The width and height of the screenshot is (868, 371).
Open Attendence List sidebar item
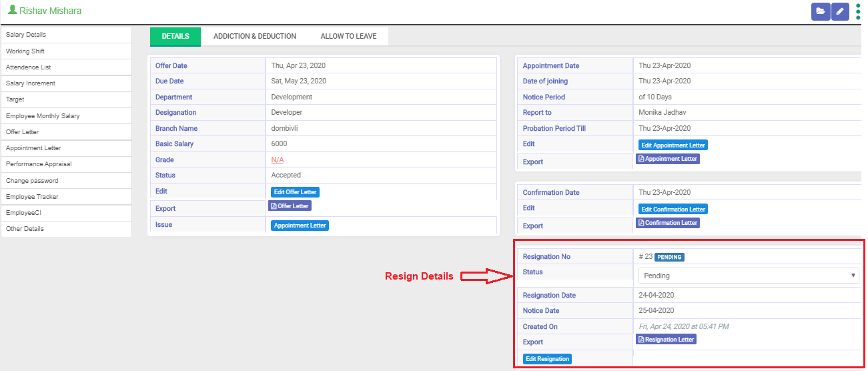pos(66,67)
